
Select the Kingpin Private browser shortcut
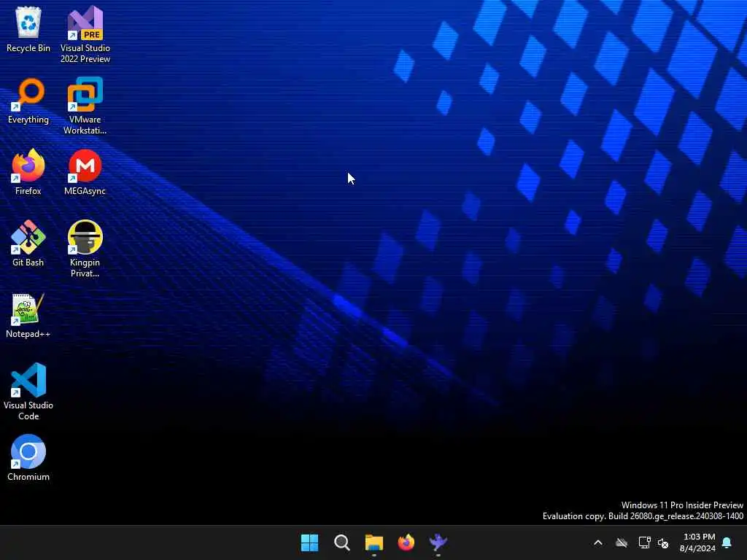click(x=85, y=249)
